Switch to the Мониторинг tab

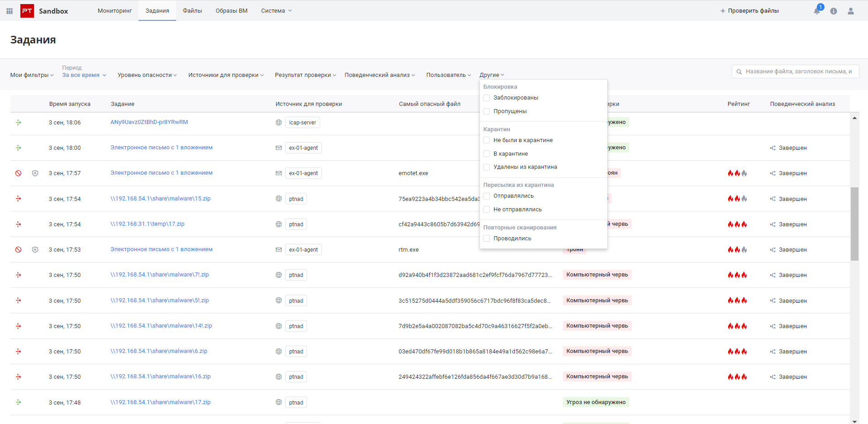pyautogui.click(x=115, y=11)
